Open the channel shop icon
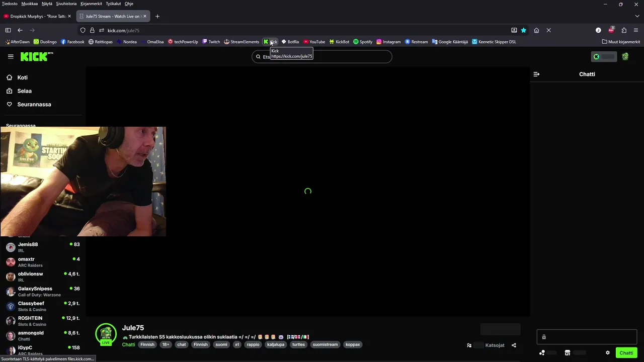The height and width of the screenshot is (362, 644). pyautogui.click(x=568, y=353)
